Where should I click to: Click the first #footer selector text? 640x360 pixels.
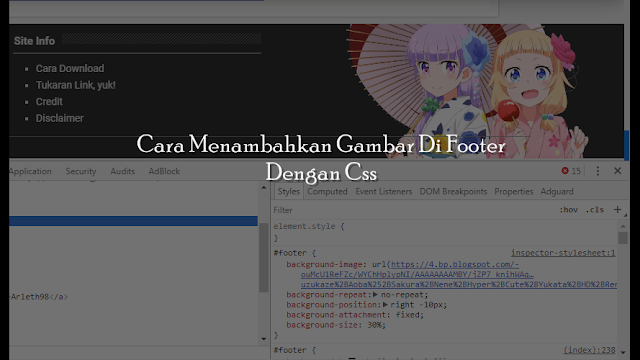click(x=289, y=253)
